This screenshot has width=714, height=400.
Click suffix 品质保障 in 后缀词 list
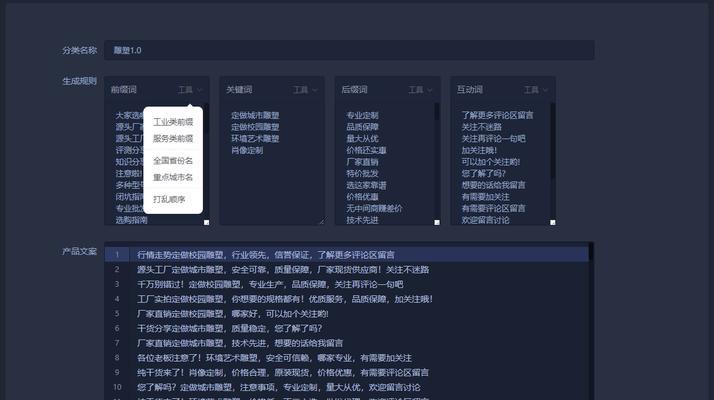(362, 127)
